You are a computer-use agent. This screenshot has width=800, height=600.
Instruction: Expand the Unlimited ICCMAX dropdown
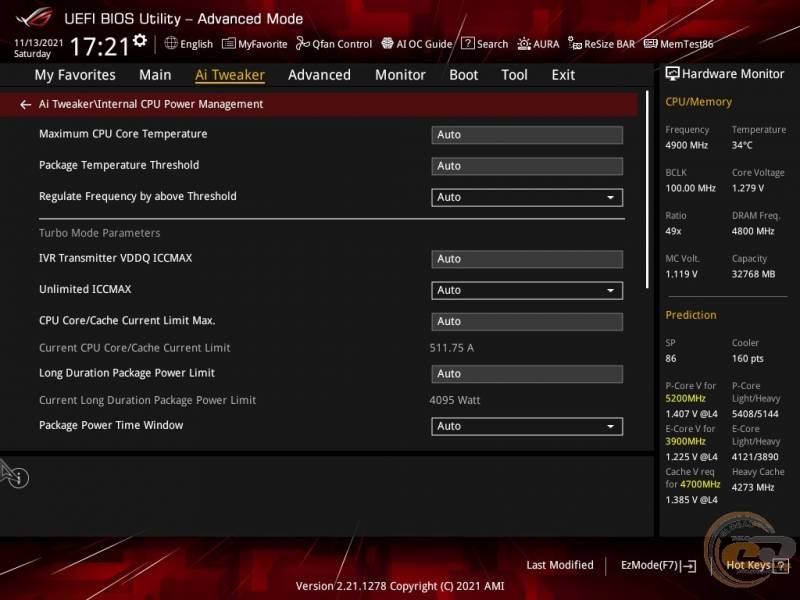pyautogui.click(x=527, y=290)
